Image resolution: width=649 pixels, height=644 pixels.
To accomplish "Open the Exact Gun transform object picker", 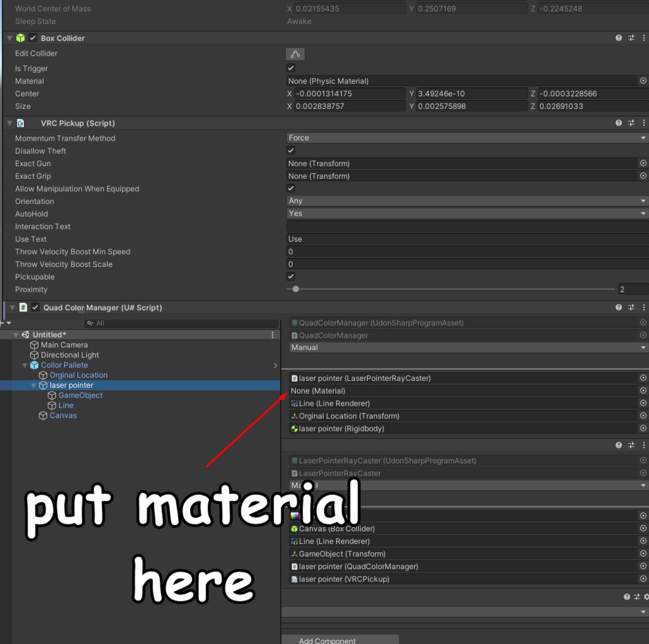I will click(x=643, y=163).
